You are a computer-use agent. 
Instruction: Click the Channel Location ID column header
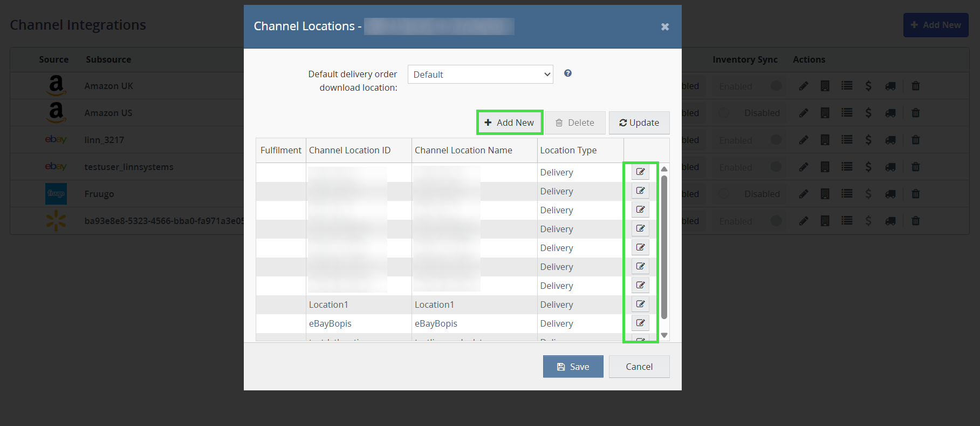359,150
